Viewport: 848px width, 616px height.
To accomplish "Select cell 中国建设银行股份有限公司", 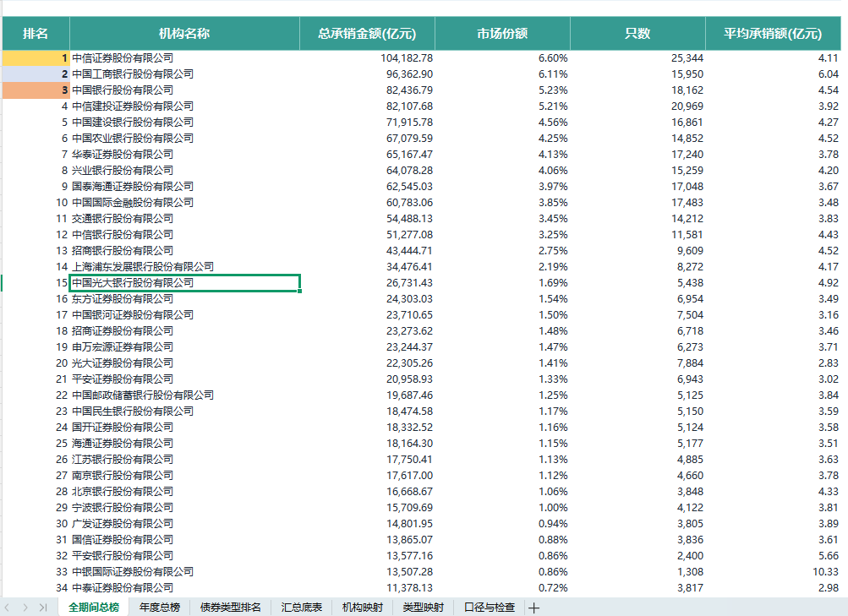I will [x=184, y=123].
